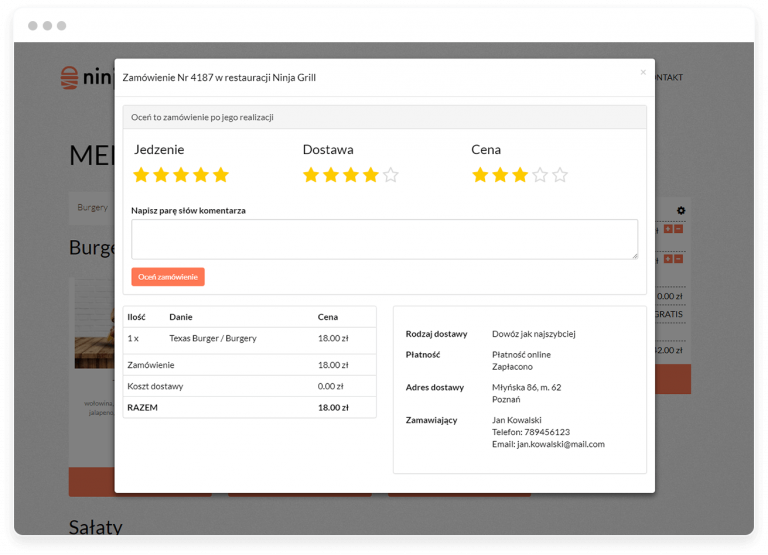
Task: Set Dostawa rating to four stars
Action: point(370,175)
